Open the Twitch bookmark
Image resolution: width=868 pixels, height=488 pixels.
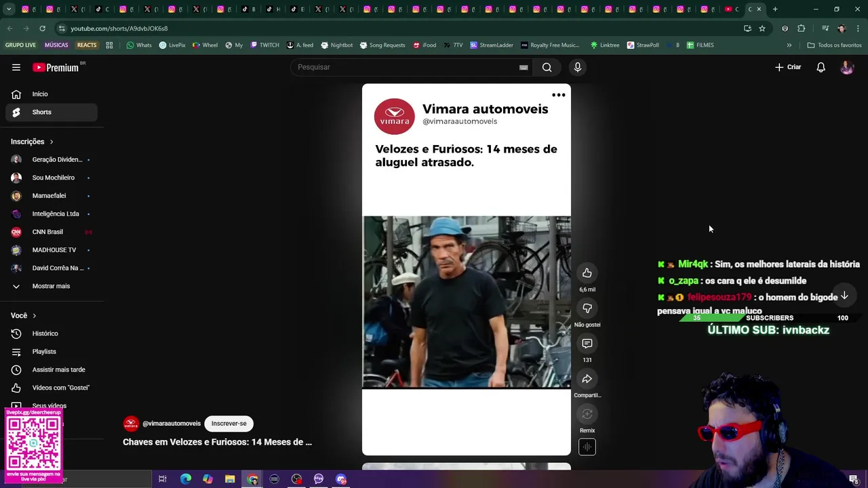click(264, 45)
